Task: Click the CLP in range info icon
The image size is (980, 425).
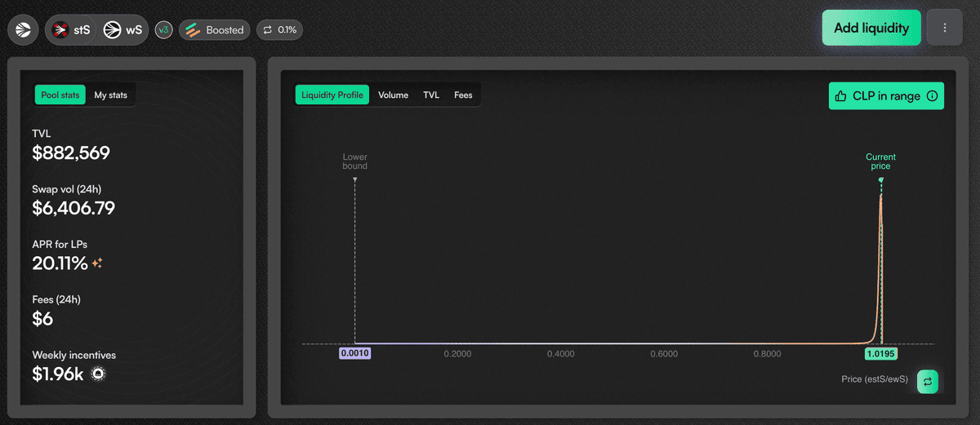Action: tap(931, 96)
